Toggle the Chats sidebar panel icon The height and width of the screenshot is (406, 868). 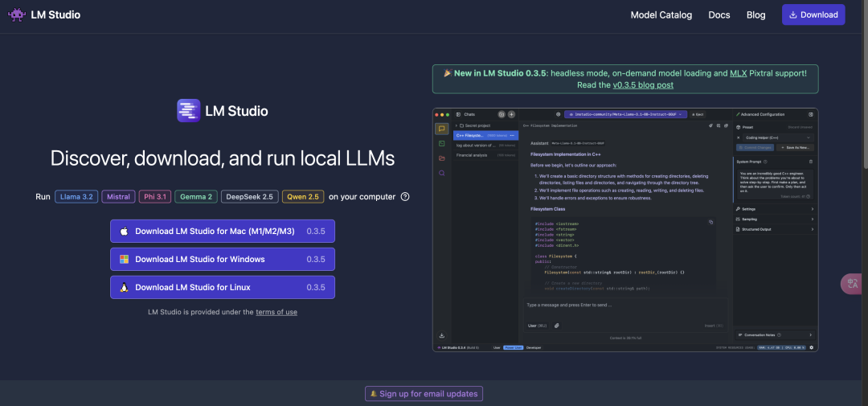point(458,114)
